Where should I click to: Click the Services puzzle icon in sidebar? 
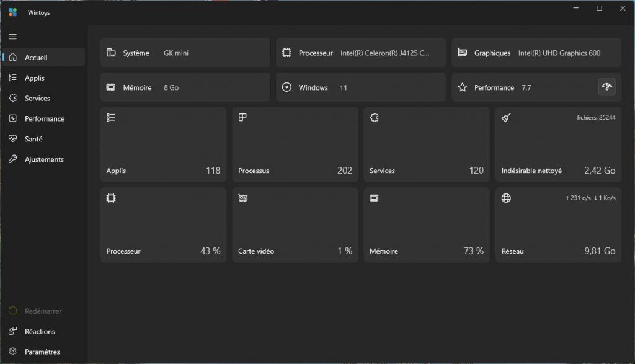pyautogui.click(x=13, y=98)
